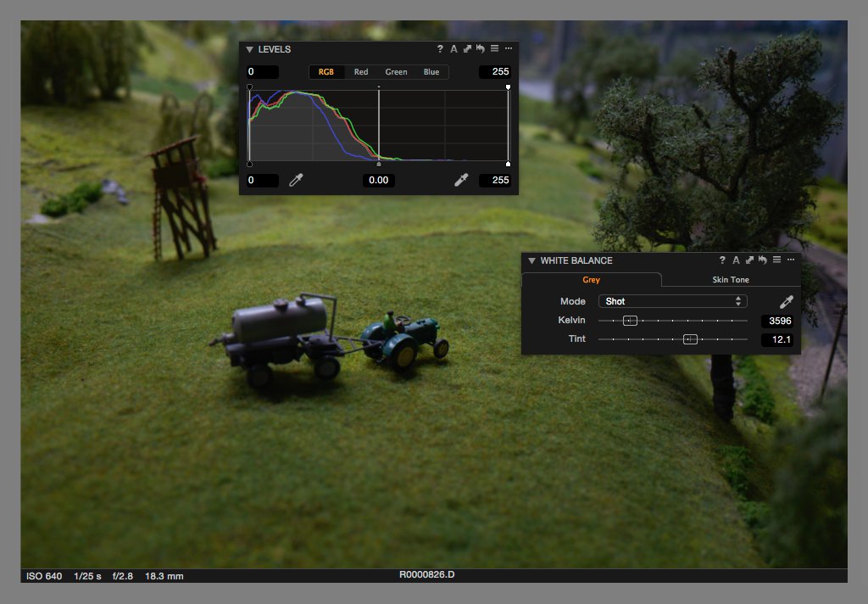Click the R0000826.D file name
The width and height of the screenshot is (868, 604).
(x=427, y=574)
